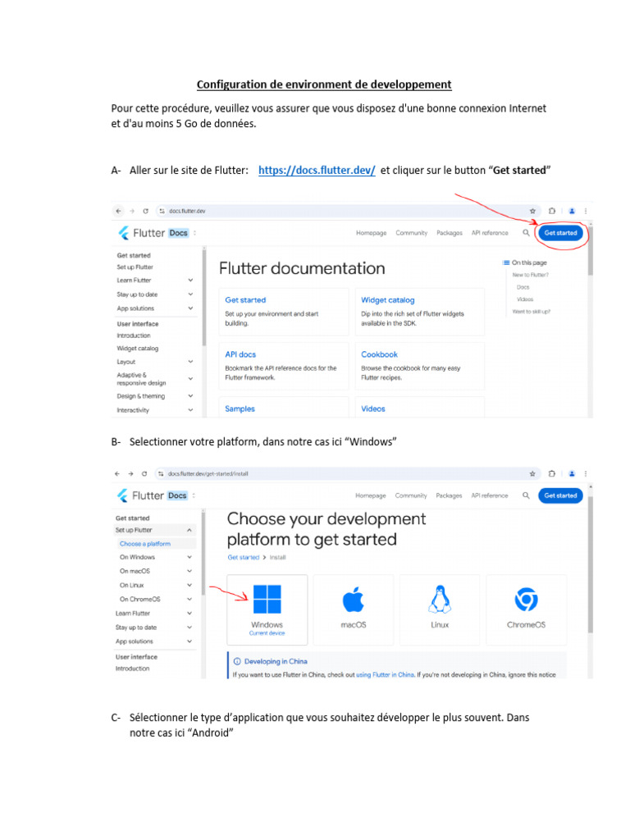Viewport: 630px width, 840px height.
Task: Open 'using Flutter in China' link
Action: (x=386, y=674)
